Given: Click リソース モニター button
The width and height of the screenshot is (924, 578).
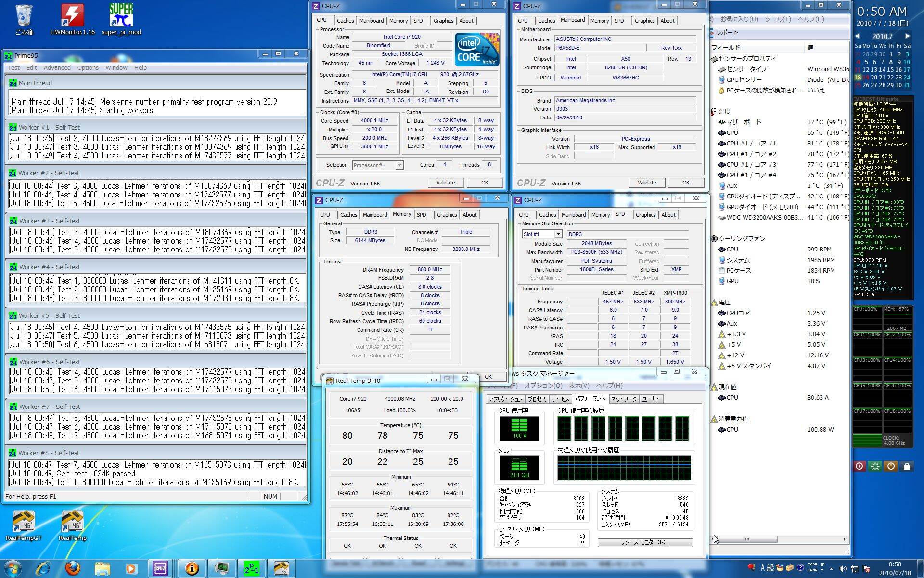Looking at the screenshot, I should (x=645, y=542).
